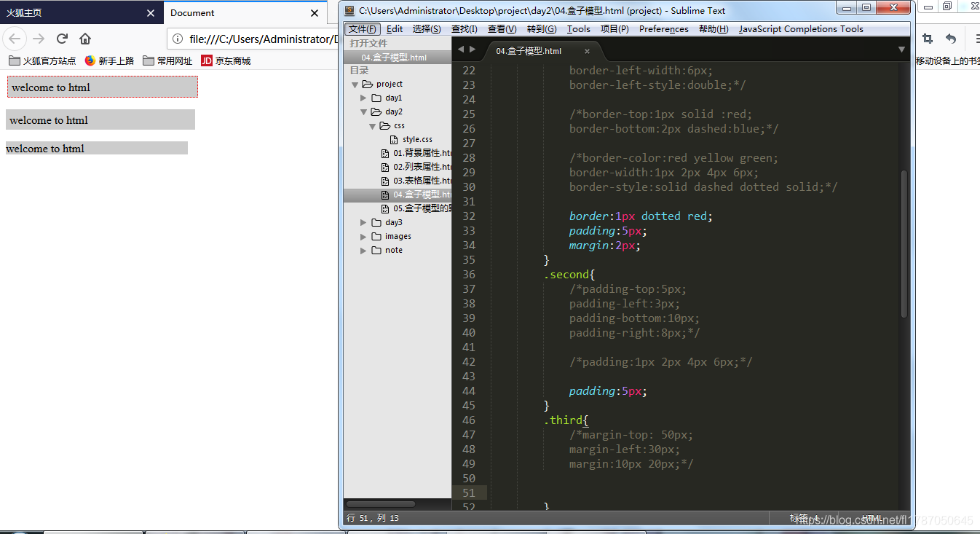Expand the images folder arrow

363,237
